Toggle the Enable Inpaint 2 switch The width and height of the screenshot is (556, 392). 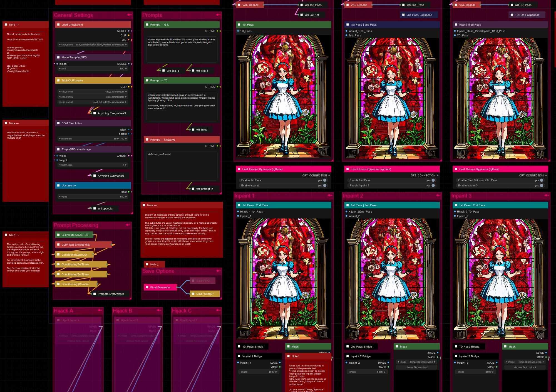pyautogui.click(x=433, y=186)
